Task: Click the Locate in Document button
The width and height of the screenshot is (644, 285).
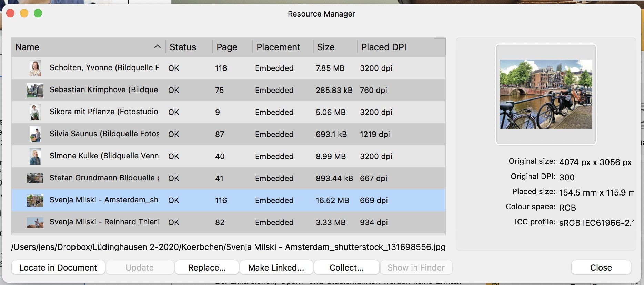Action: [x=58, y=267]
